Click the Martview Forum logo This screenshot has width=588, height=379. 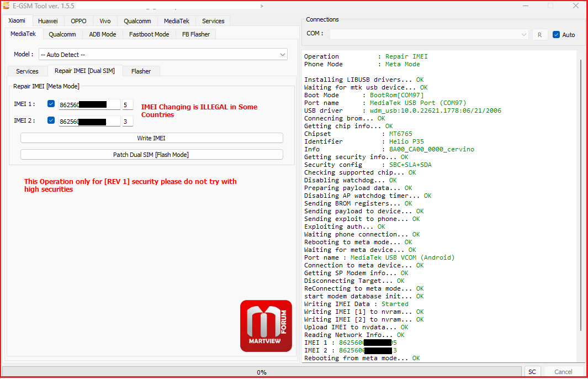pos(266,326)
